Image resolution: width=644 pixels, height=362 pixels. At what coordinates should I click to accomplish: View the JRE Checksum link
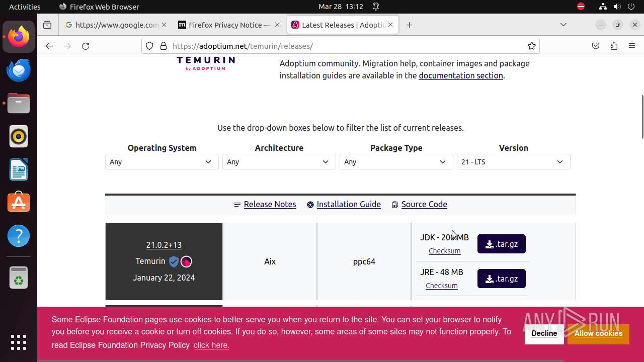pos(442,286)
